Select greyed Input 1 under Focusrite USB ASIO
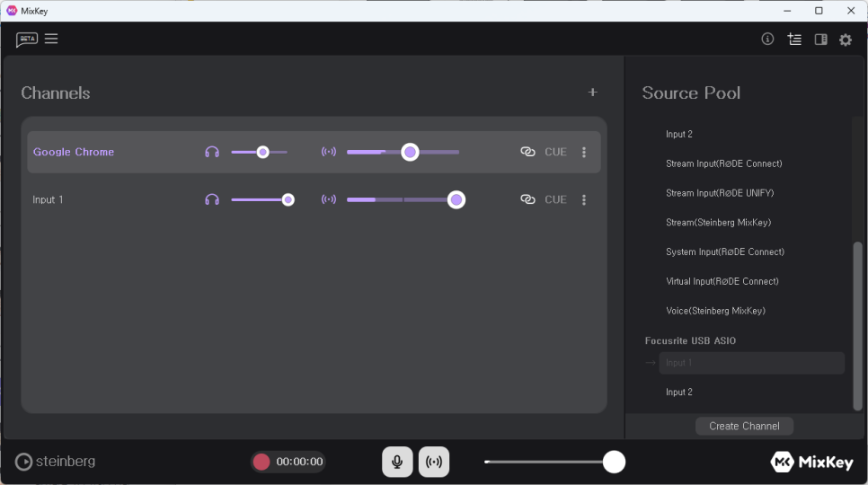Image resolution: width=868 pixels, height=485 pixels. point(752,363)
